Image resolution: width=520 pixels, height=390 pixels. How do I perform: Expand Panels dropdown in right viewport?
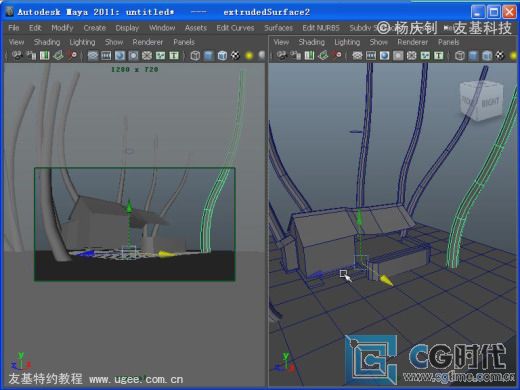[449, 42]
